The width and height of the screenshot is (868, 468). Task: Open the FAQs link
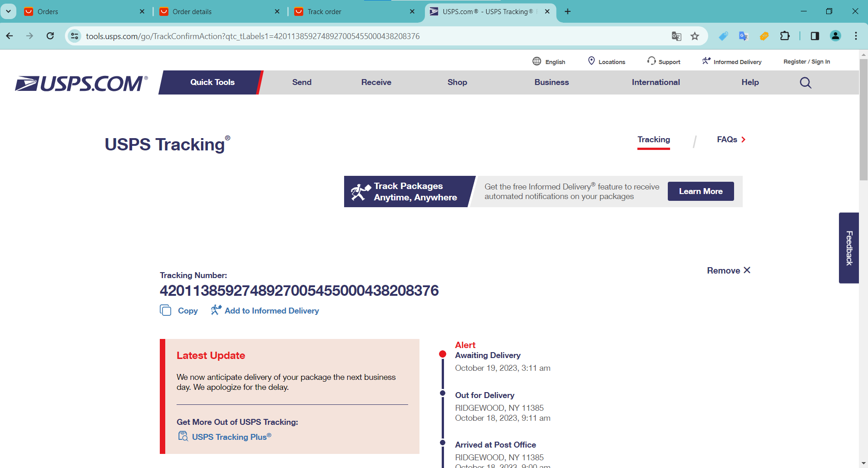coord(731,139)
